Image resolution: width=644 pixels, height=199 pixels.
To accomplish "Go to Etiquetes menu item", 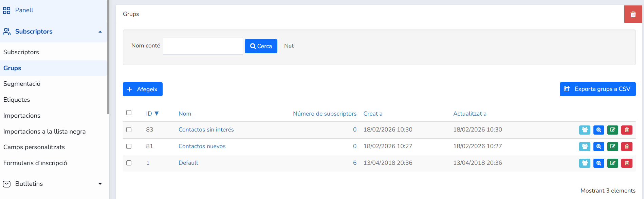I will pos(17,100).
